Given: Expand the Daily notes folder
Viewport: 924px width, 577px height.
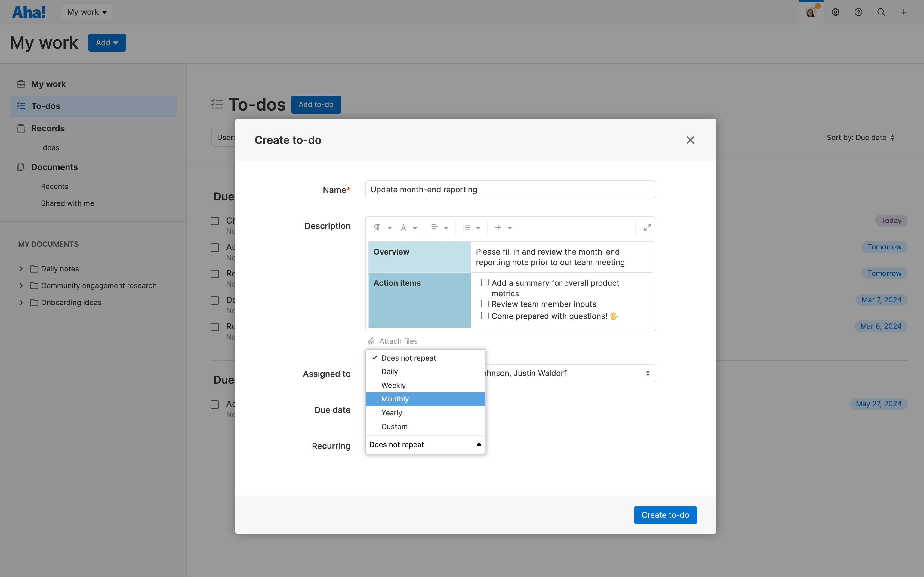Looking at the screenshot, I should pos(21,269).
